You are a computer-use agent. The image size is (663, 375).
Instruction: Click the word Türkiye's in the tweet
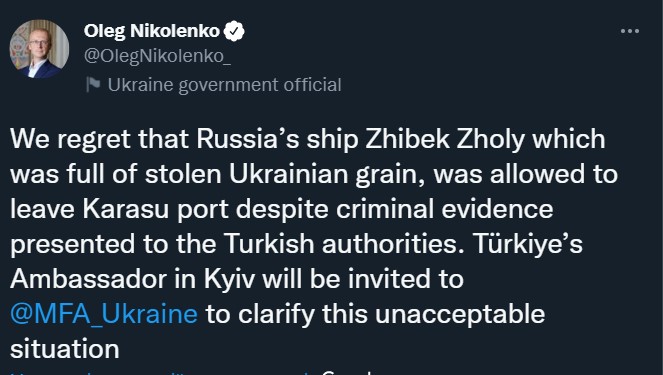(x=528, y=244)
